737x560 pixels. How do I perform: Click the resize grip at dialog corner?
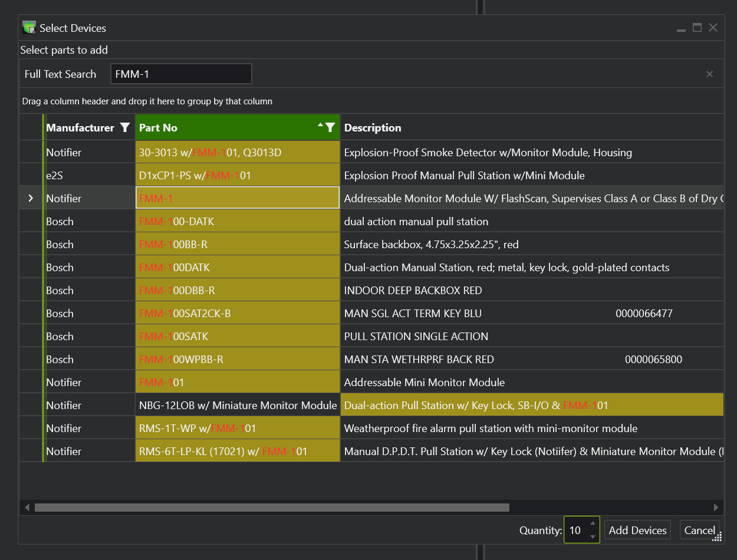717,536
